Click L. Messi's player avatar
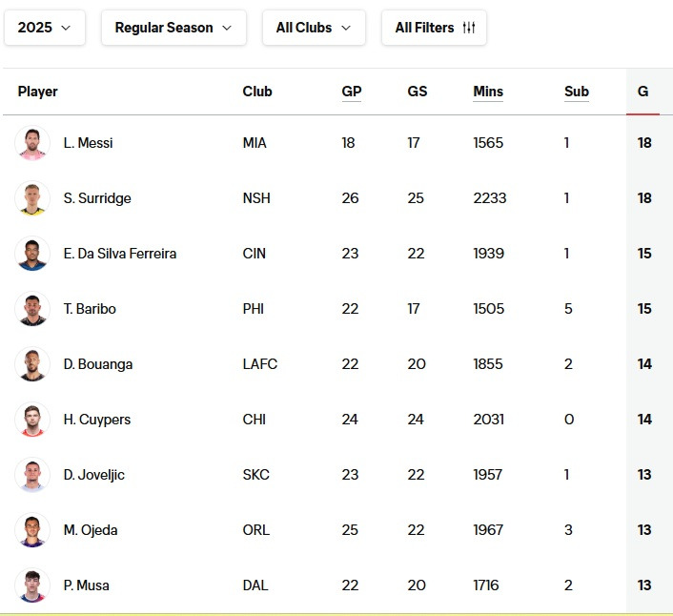The image size is (673, 616). point(32,143)
